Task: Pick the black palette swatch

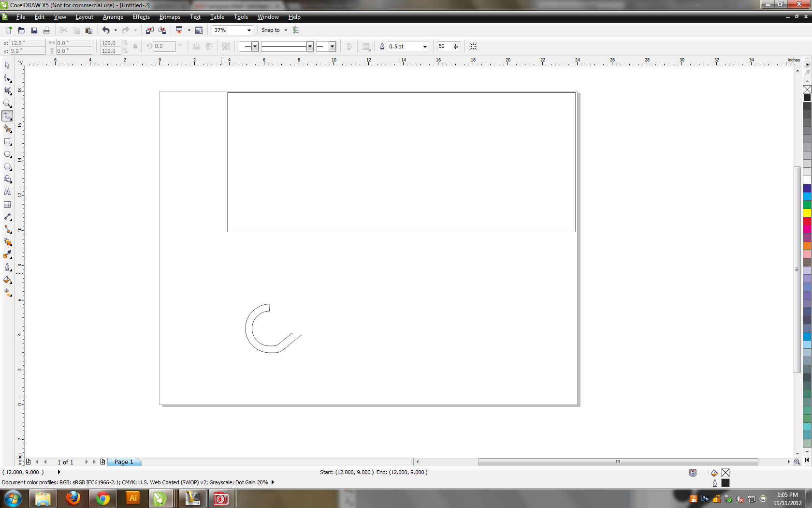Action: [807, 98]
